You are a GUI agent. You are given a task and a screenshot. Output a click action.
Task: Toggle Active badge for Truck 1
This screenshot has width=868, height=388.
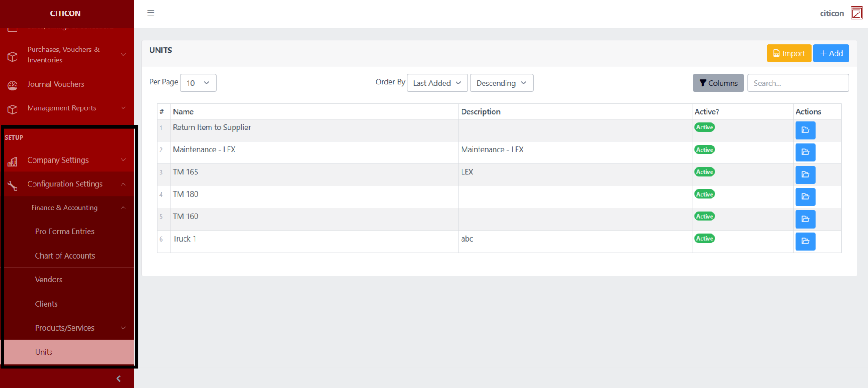tap(704, 239)
